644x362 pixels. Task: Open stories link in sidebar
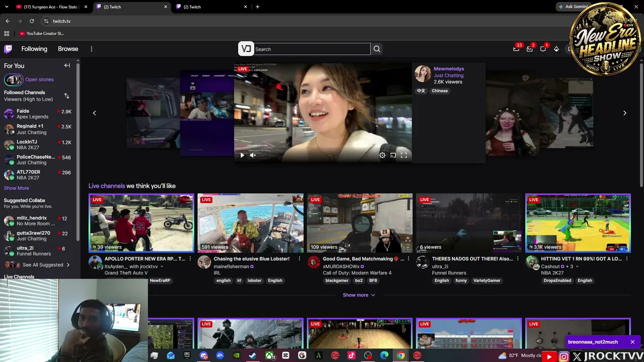39,79
